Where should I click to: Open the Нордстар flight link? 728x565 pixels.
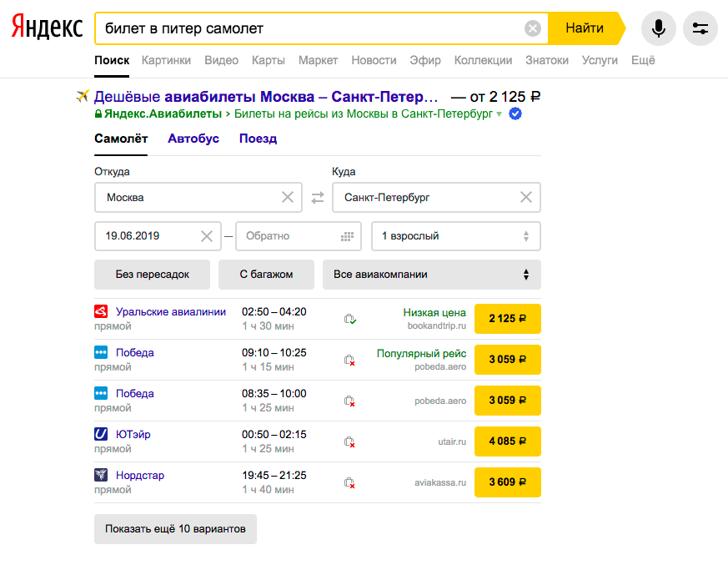[x=140, y=476]
